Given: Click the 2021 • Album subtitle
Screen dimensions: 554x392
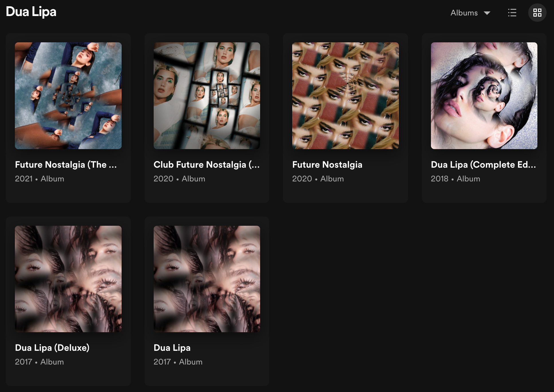Looking at the screenshot, I should tap(39, 179).
